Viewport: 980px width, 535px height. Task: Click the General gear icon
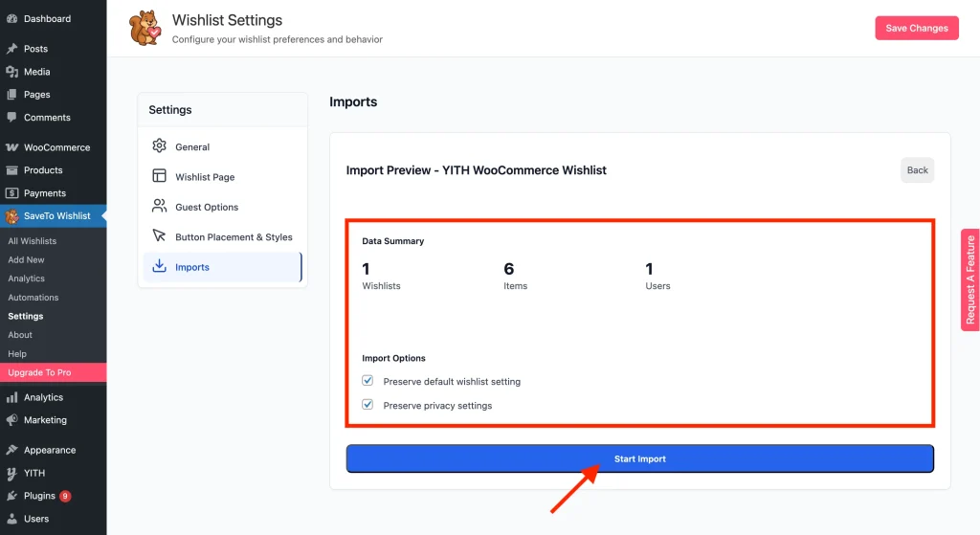(160, 146)
